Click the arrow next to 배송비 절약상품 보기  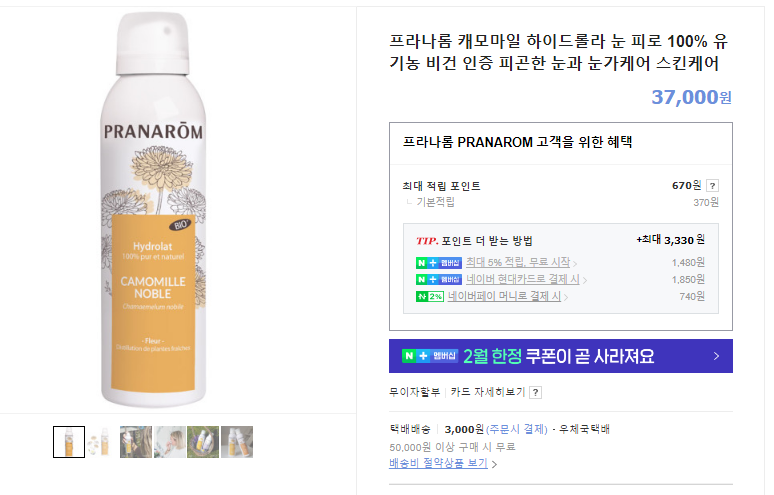click(494, 464)
